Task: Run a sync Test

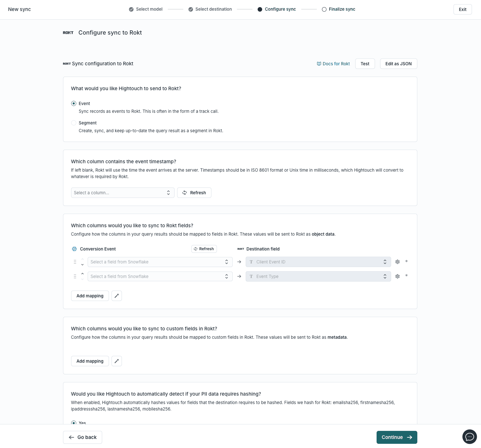Action: (365, 64)
